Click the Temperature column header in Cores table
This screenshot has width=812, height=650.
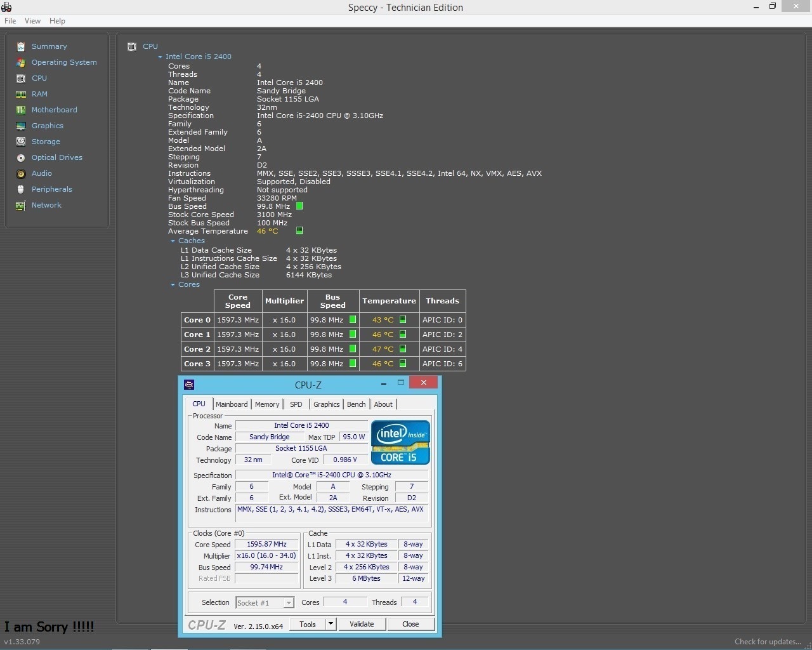(389, 301)
